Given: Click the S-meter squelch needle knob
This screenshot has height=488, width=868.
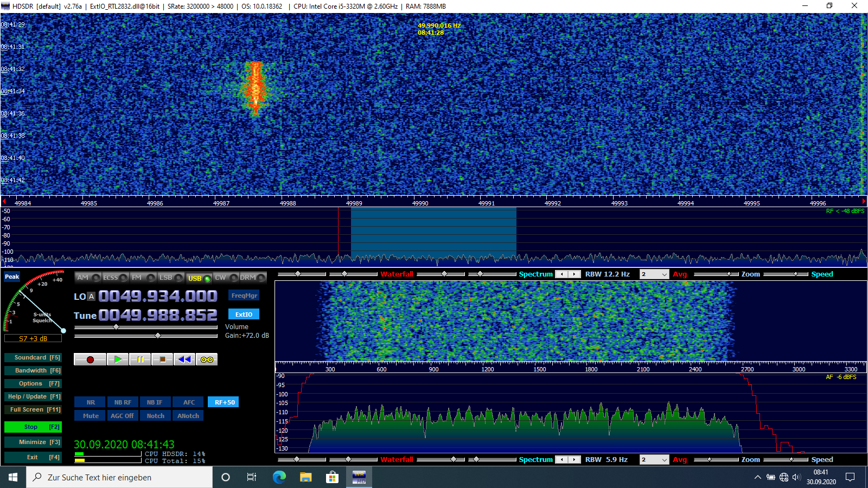Looking at the screenshot, I should (x=63, y=331).
